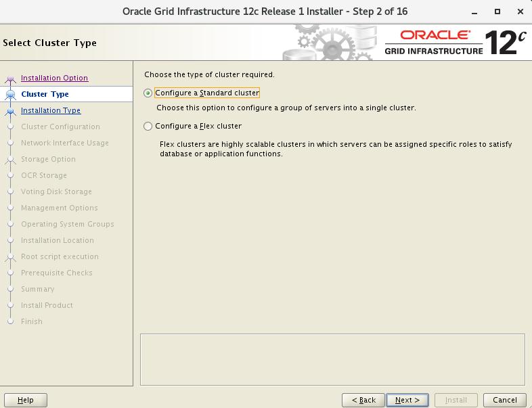Click the Storage Option step marker icon

pyautogui.click(x=10, y=160)
